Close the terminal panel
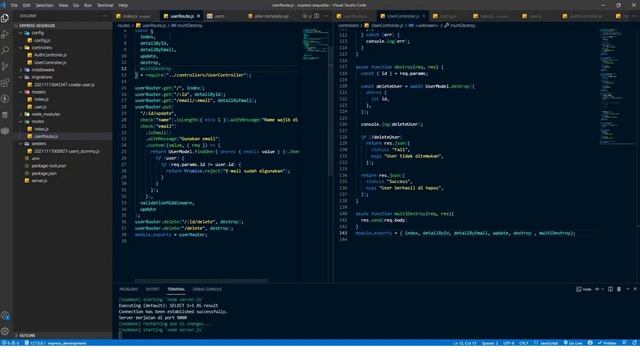Viewport: 640px width, 360px height. coord(635,289)
